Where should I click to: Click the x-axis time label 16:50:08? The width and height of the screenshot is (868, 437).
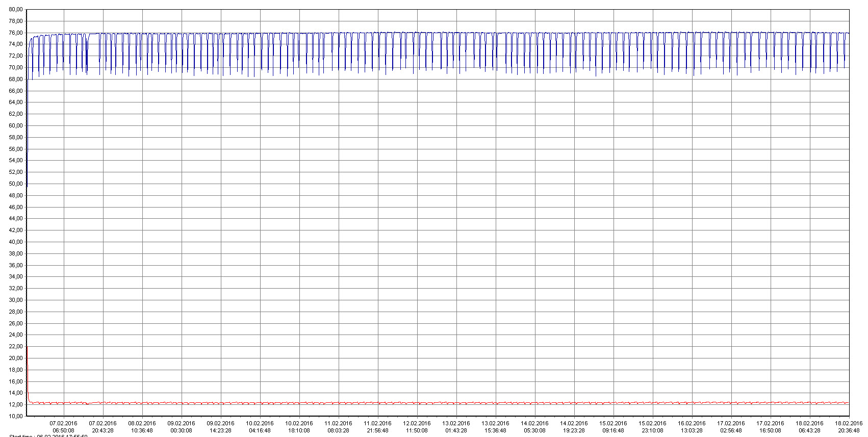pyautogui.click(x=770, y=430)
